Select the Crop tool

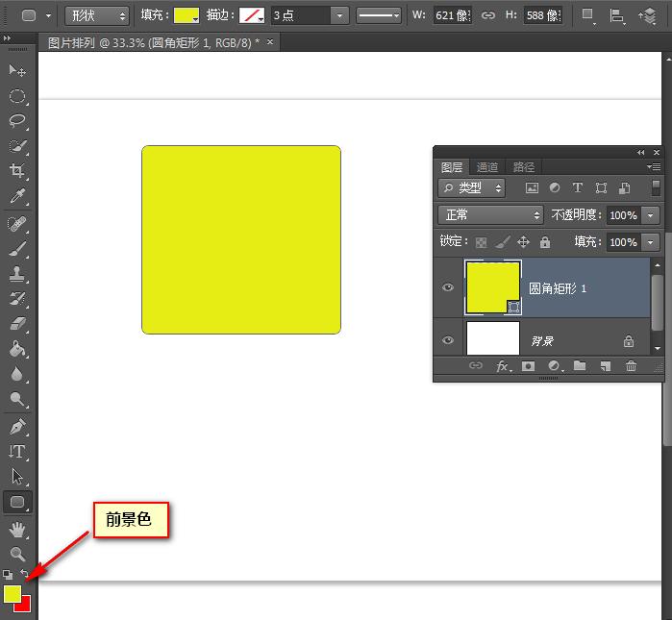(x=17, y=171)
